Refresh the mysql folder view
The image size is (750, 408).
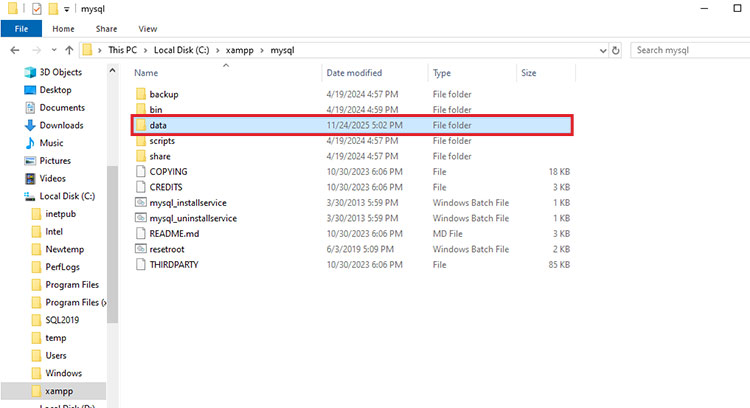[x=616, y=50]
